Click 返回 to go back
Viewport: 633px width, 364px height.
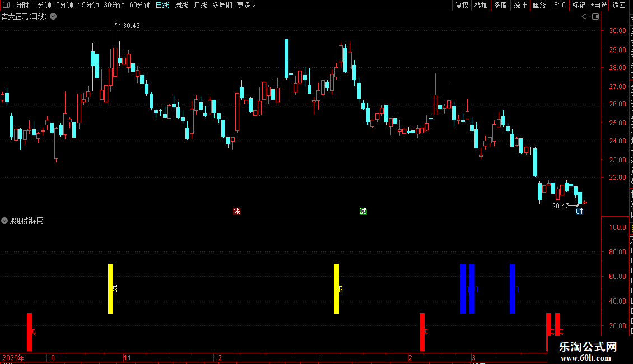click(619, 5)
